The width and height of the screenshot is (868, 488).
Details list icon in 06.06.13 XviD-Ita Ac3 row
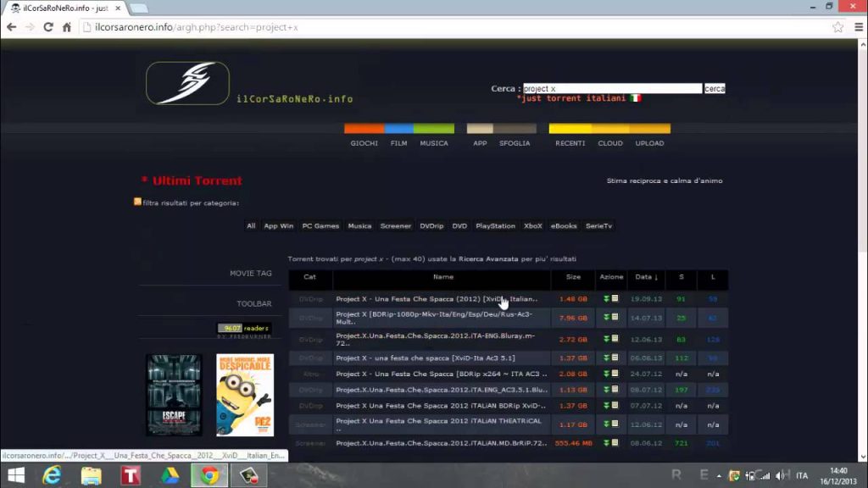[x=615, y=358]
